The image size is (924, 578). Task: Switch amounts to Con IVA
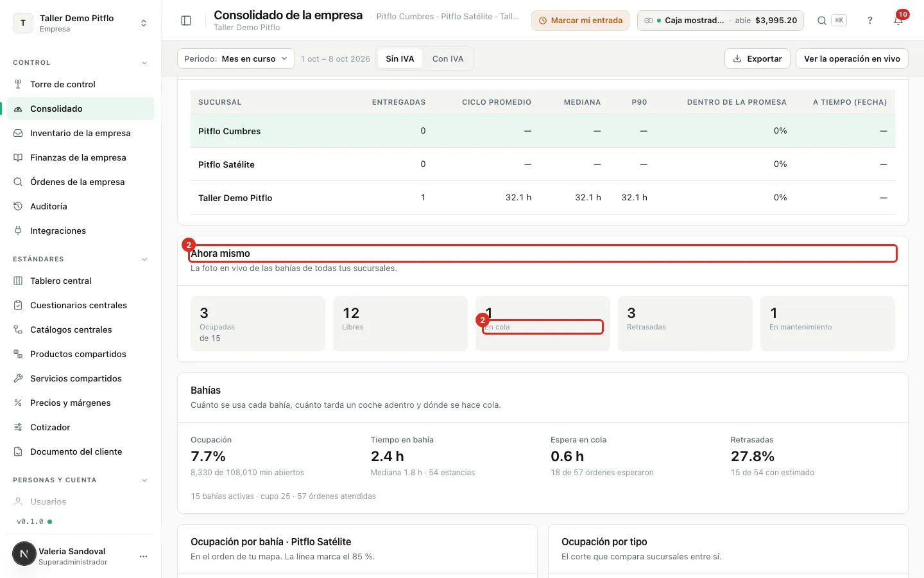click(x=448, y=58)
